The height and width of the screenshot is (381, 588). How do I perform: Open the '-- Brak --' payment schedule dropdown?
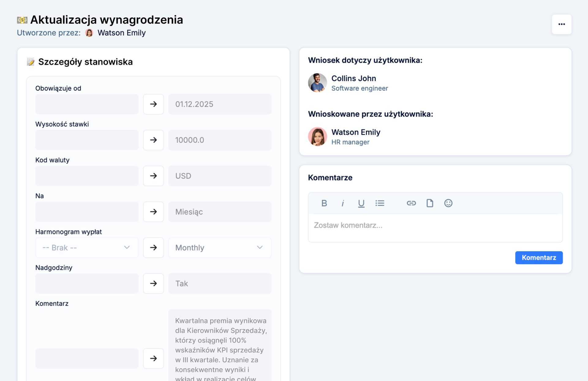[x=87, y=248]
